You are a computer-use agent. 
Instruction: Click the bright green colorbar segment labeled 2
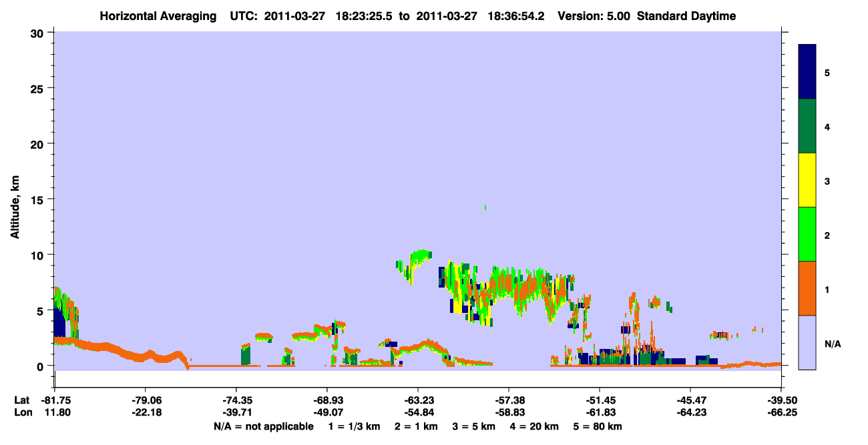click(807, 234)
